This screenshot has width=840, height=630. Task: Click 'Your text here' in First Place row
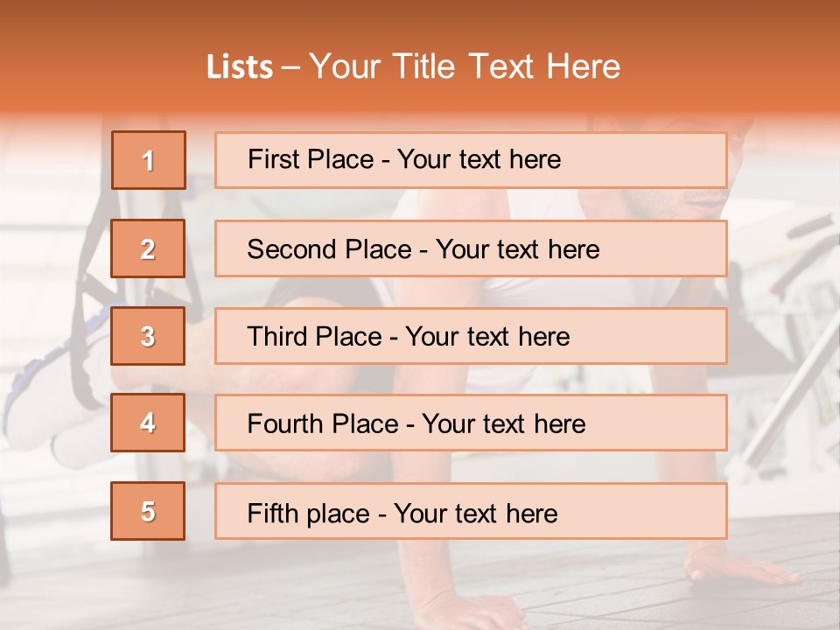tap(479, 160)
